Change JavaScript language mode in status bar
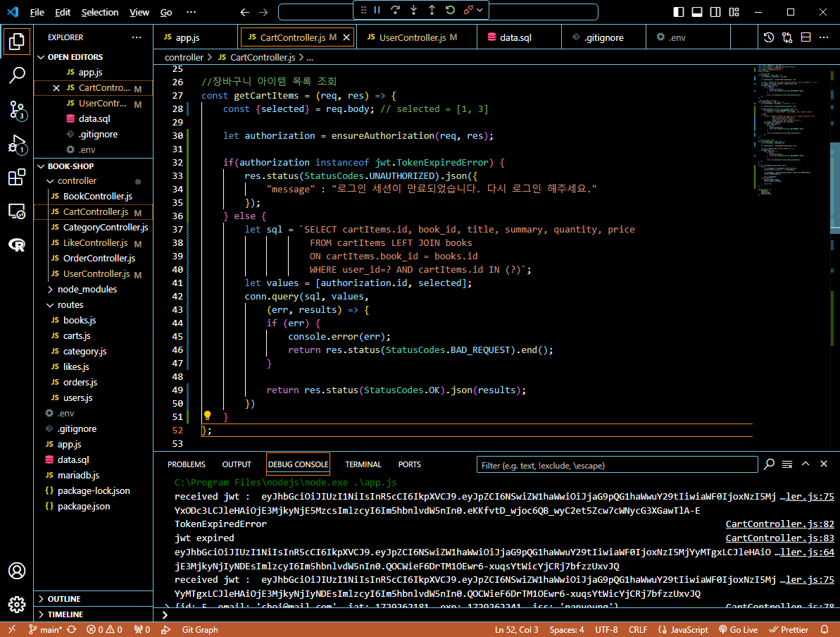This screenshot has height=637, width=840. tap(689, 629)
